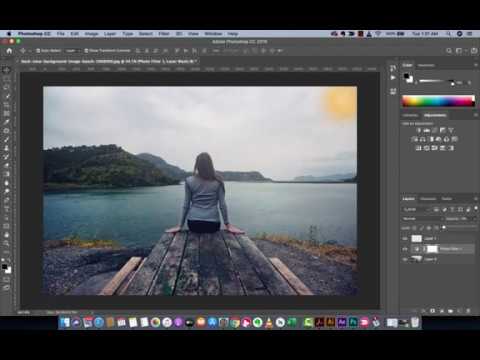Open the Auto-Select Layer dropdown

pos(73,51)
